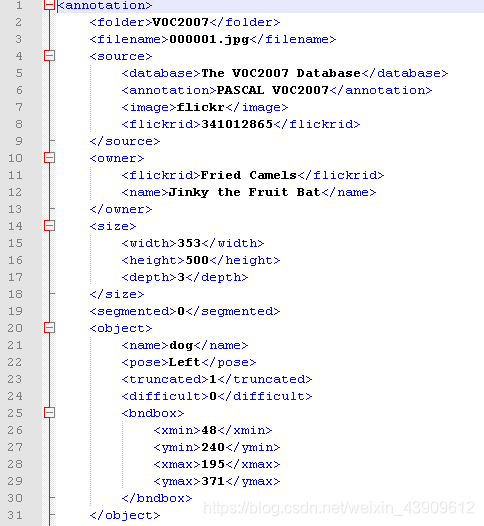Click the ymax value 371
The height and width of the screenshot is (526, 484).
(213, 481)
